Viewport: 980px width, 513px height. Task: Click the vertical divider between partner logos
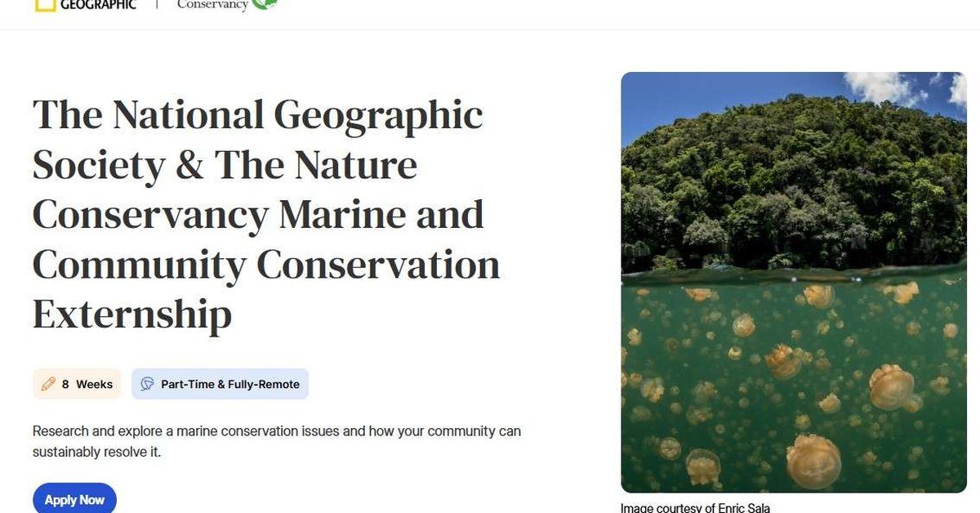[155, 5]
